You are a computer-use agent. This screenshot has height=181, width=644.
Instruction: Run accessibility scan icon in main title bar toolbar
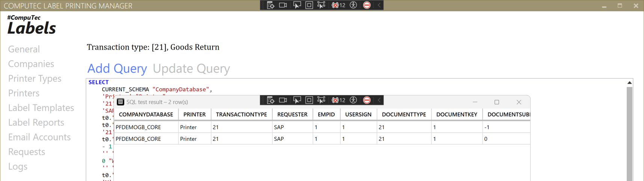(x=353, y=5)
